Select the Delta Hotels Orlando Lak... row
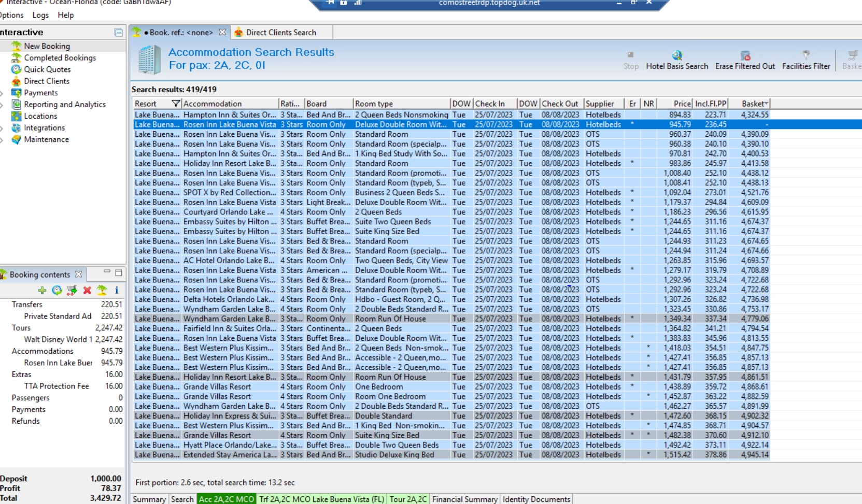The width and height of the screenshot is (862, 504). coord(451,299)
